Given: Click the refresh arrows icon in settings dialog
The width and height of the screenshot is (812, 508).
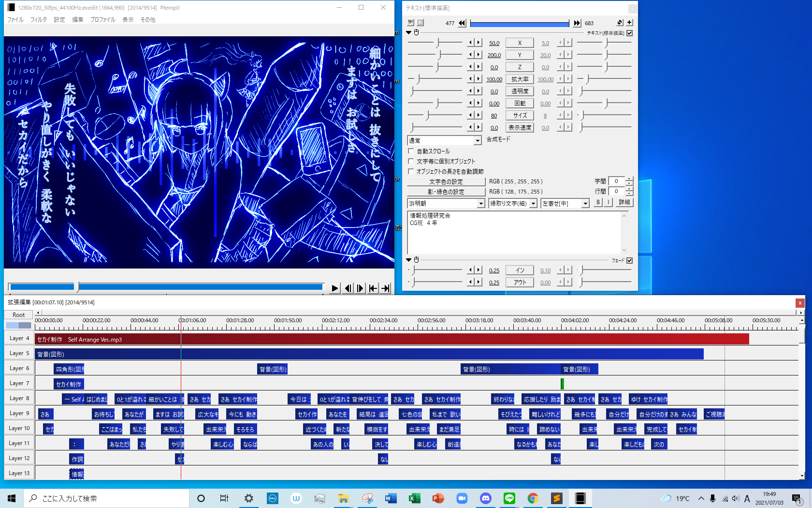Looking at the screenshot, I should coord(620,22).
